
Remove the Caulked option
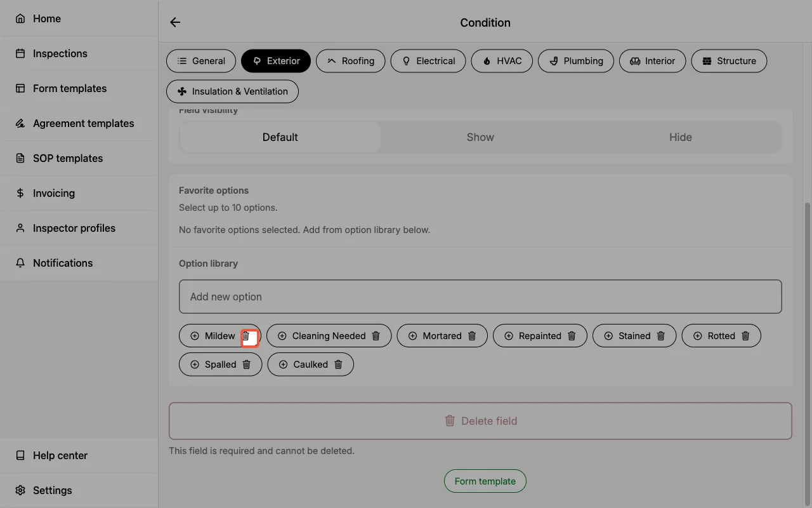click(339, 364)
